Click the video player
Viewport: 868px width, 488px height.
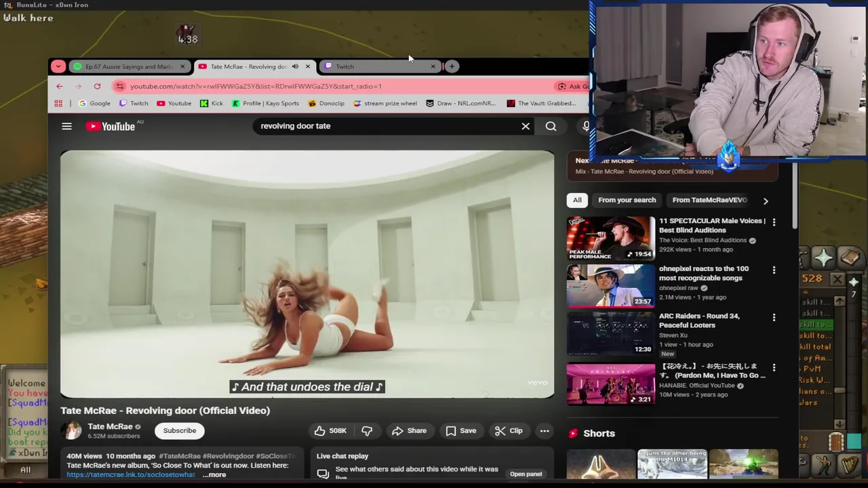point(307,274)
